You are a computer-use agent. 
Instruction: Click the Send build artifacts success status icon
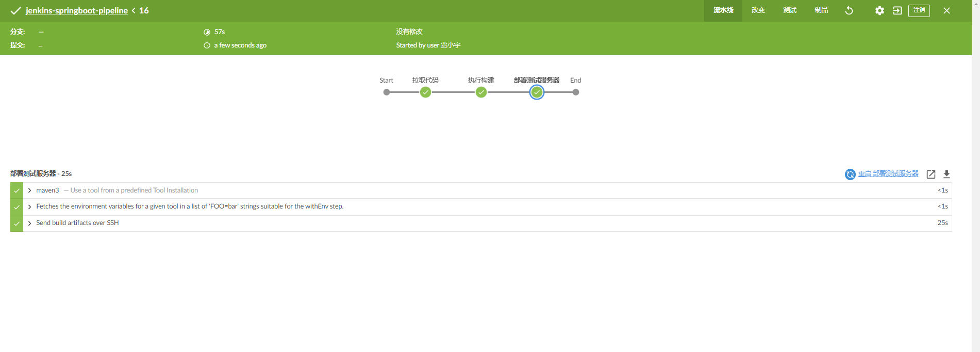pyautogui.click(x=16, y=223)
